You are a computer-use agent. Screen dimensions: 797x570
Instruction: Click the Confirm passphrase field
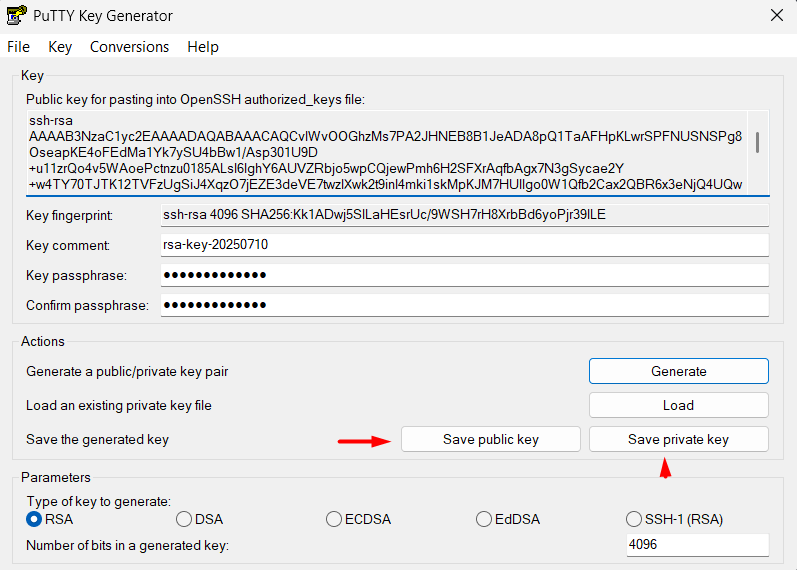point(465,305)
